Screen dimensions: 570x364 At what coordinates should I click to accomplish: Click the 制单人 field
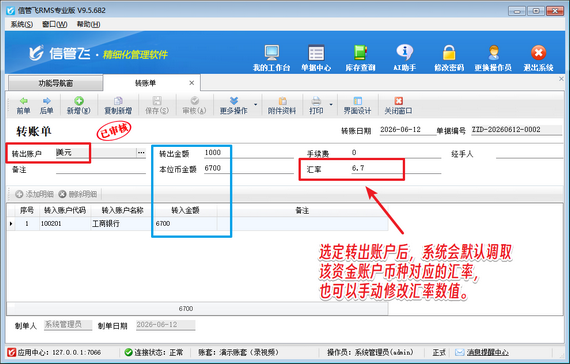pos(68,325)
